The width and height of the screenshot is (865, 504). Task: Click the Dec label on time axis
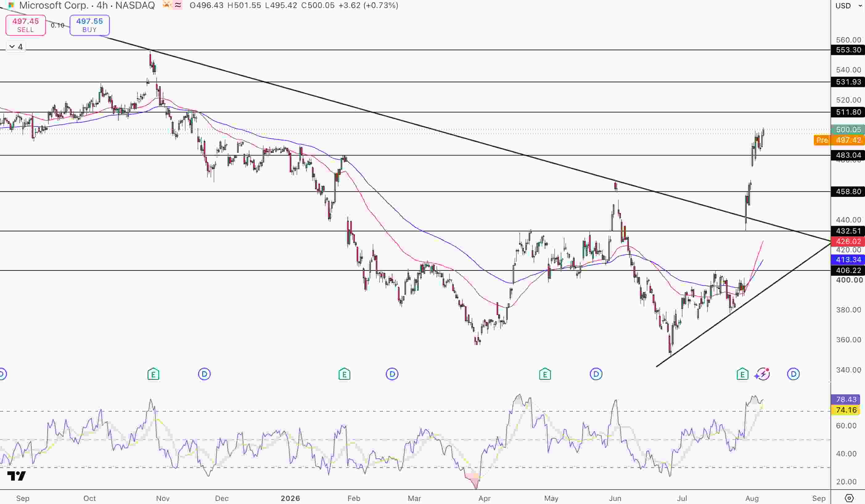222,498
